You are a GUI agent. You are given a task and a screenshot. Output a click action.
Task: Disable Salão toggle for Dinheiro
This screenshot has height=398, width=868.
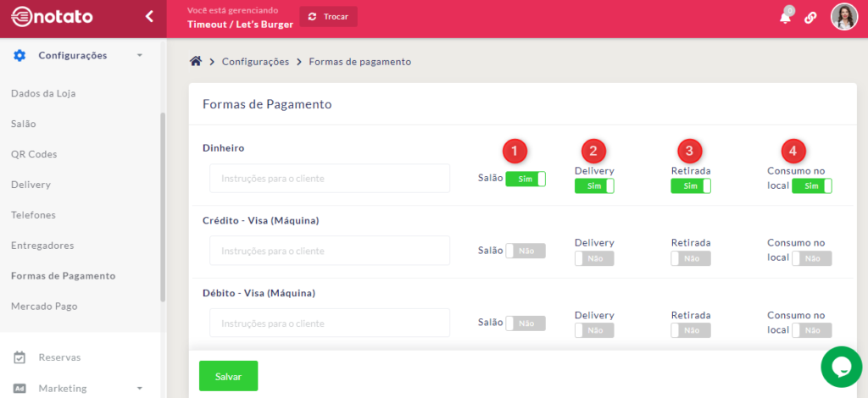tap(526, 179)
